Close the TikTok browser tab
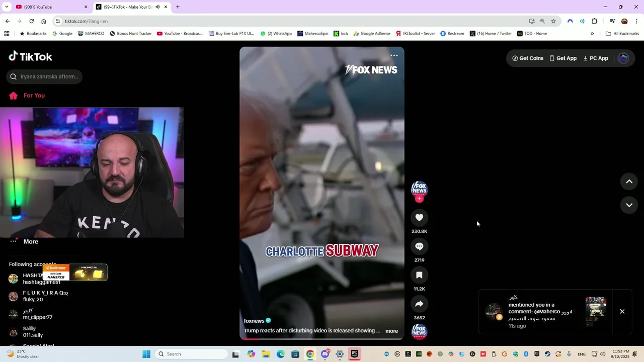This screenshot has width=644, height=362. (x=166, y=7)
